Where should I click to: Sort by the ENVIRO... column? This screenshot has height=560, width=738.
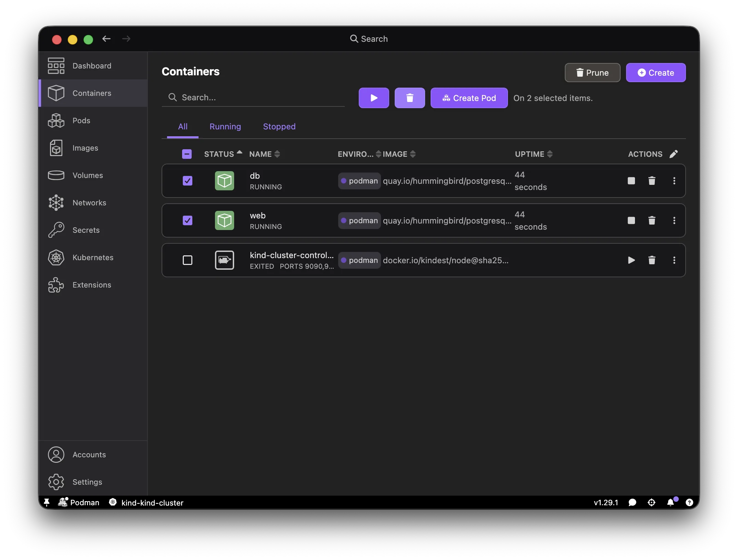click(x=359, y=154)
